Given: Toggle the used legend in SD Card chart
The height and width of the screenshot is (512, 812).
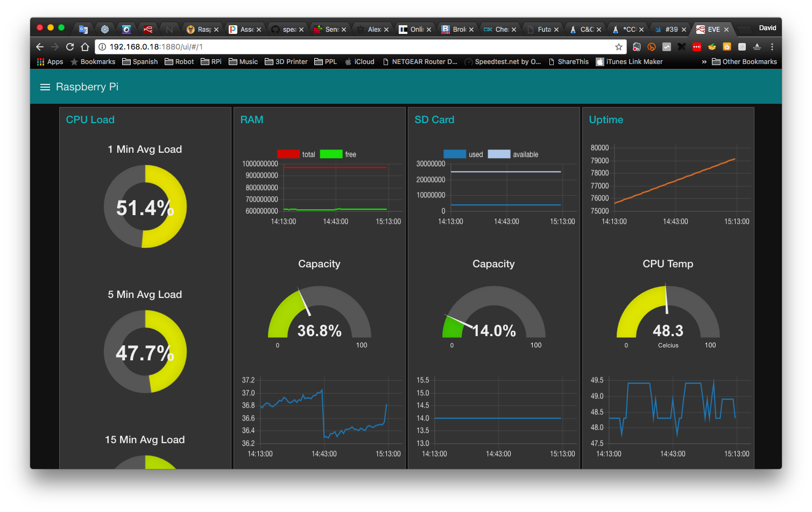Looking at the screenshot, I should pyautogui.click(x=463, y=154).
